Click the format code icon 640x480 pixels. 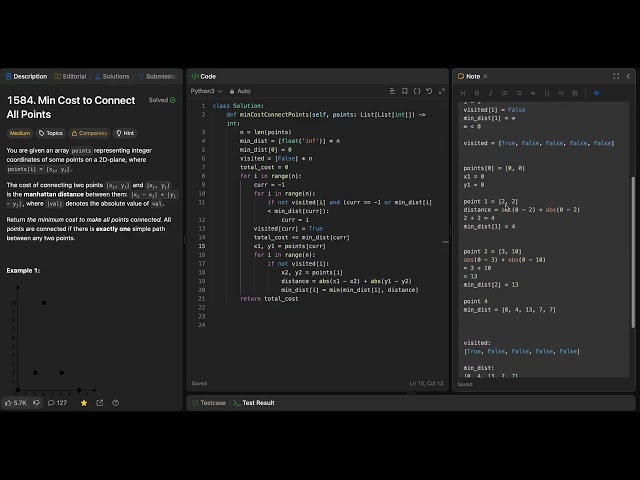coord(392,91)
